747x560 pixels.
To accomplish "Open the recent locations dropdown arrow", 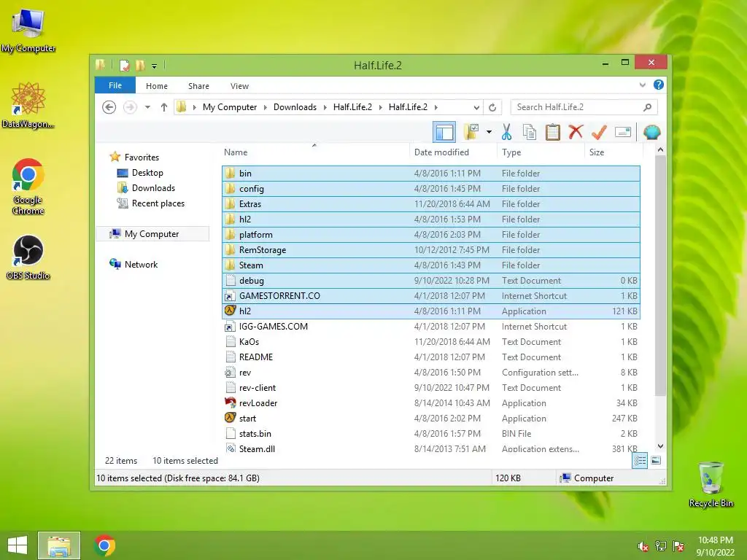I will click(147, 107).
